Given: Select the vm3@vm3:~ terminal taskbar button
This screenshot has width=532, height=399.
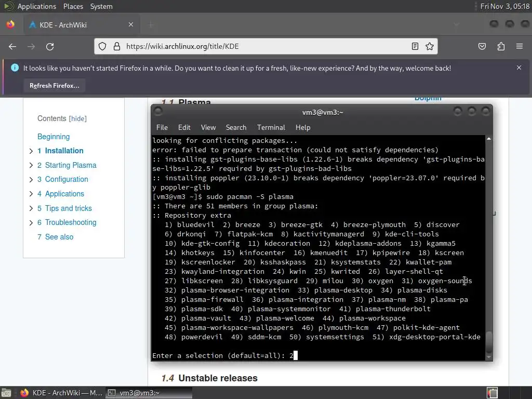Looking at the screenshot, I should tap(149, 393).
